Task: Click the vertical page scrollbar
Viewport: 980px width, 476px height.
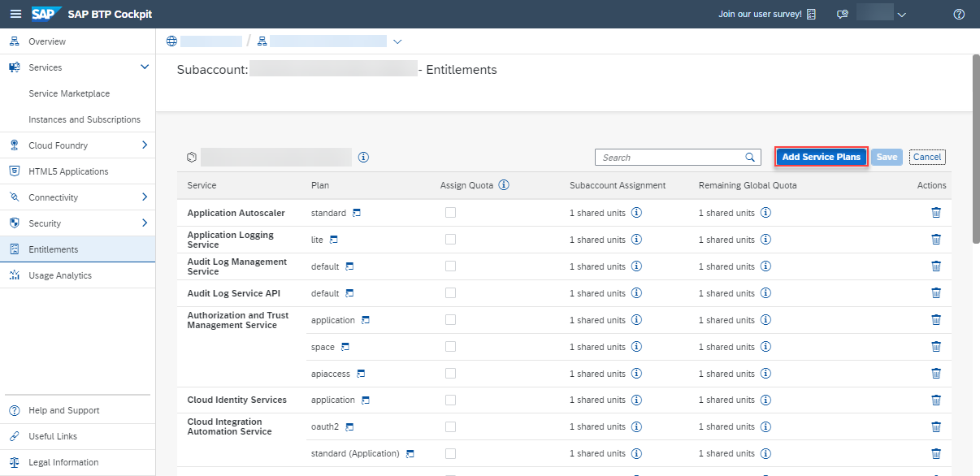Action: pos(975,149)
